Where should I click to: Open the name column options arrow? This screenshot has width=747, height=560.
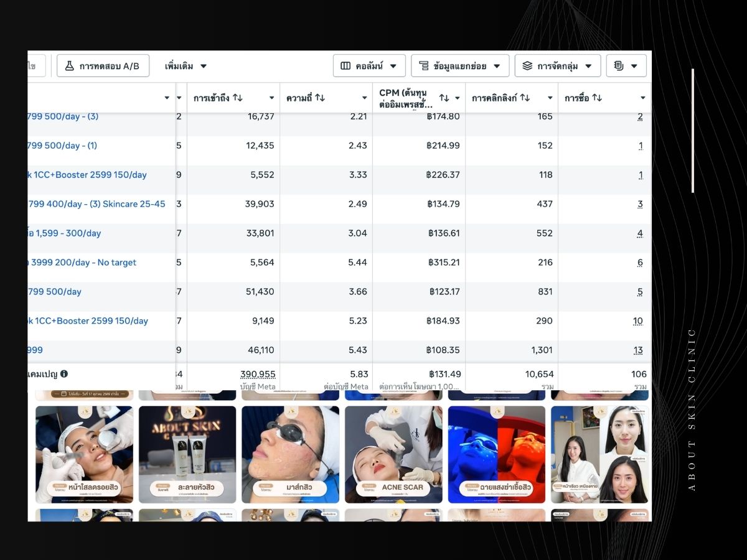pos(167,98)
